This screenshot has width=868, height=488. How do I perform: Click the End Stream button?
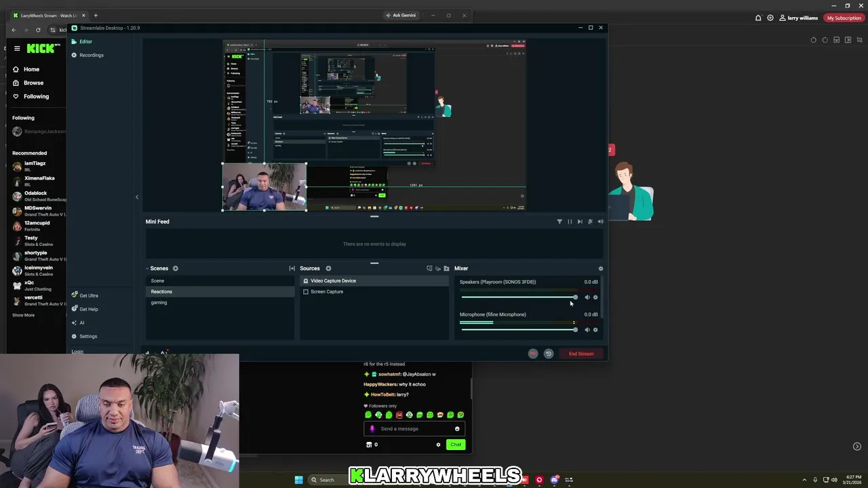click(x=580, y=354)
